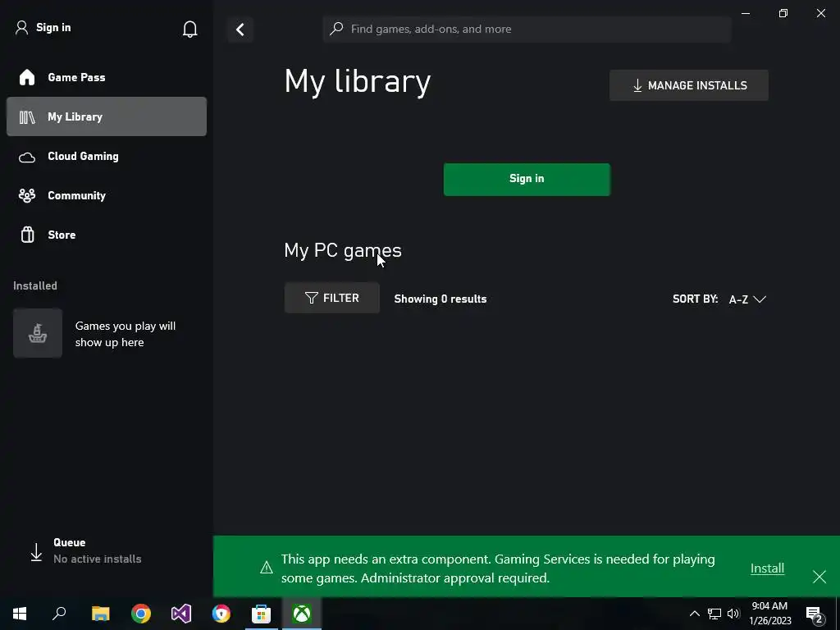The height and width of the screenshot is (630, 840).
Task: Open the Windows Start menu
Action: coord(20,614)
